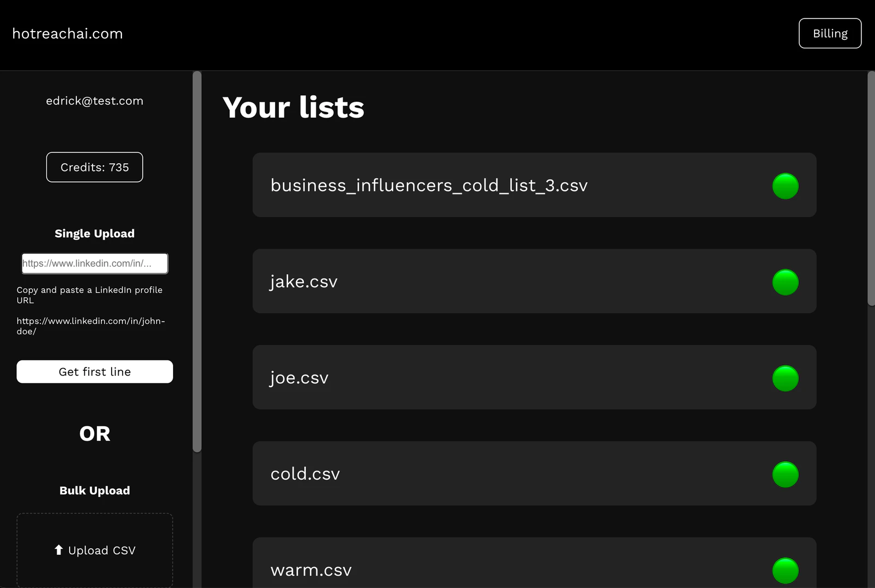Click the status icon on business_influencers_cold_list_3.csv

pos(785,186)
